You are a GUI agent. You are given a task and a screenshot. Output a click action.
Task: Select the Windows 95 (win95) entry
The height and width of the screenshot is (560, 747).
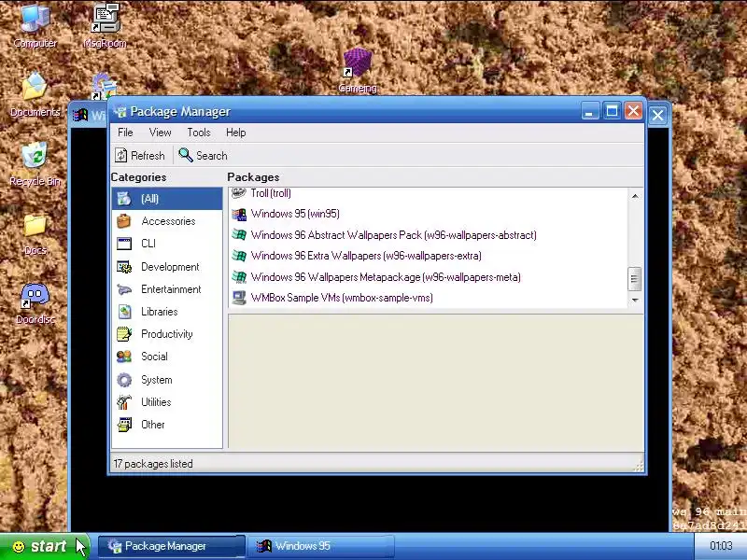[295, 214]
